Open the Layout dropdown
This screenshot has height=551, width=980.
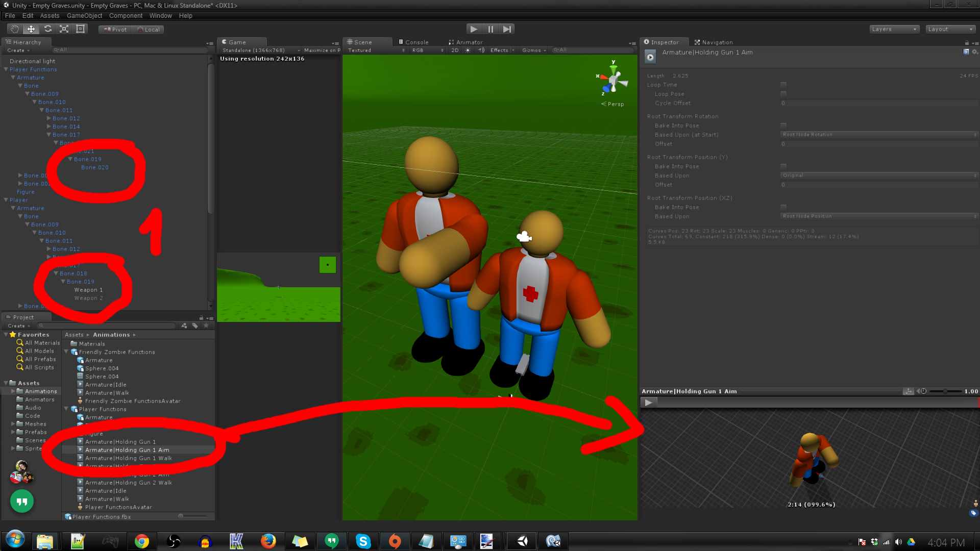pos(950,29)
